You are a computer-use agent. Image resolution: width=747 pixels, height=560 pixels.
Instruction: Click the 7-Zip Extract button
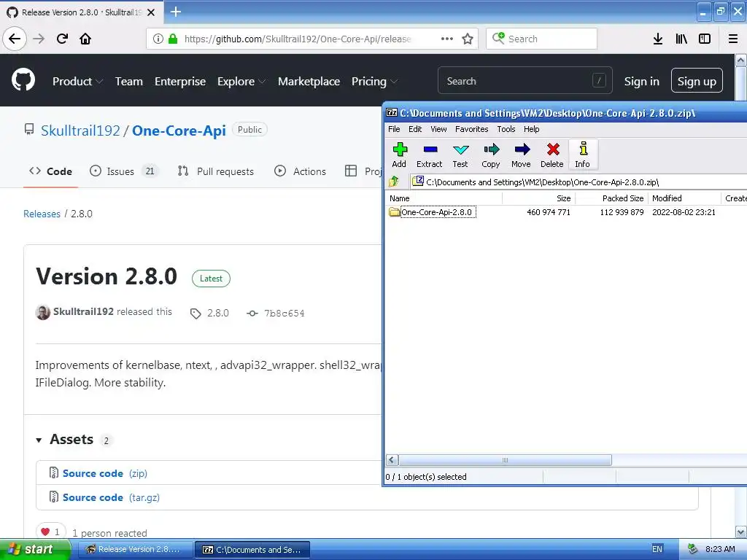pyautogui.click(x=429, y=155)
